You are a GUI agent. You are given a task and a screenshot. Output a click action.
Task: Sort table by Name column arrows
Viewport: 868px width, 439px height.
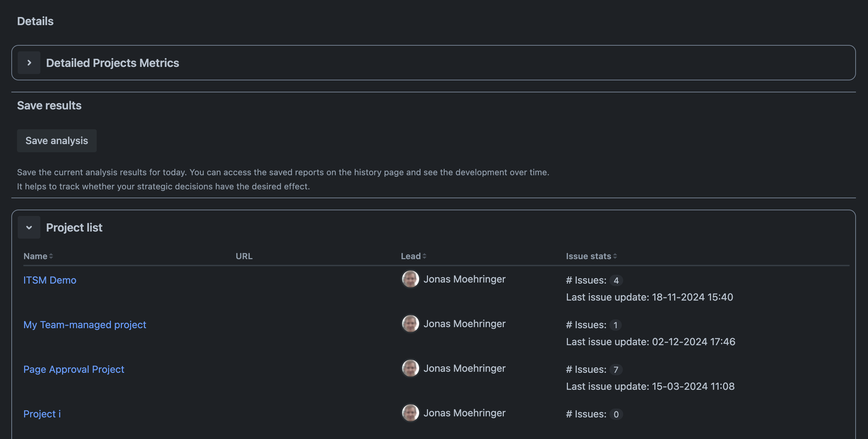[51, 256]
